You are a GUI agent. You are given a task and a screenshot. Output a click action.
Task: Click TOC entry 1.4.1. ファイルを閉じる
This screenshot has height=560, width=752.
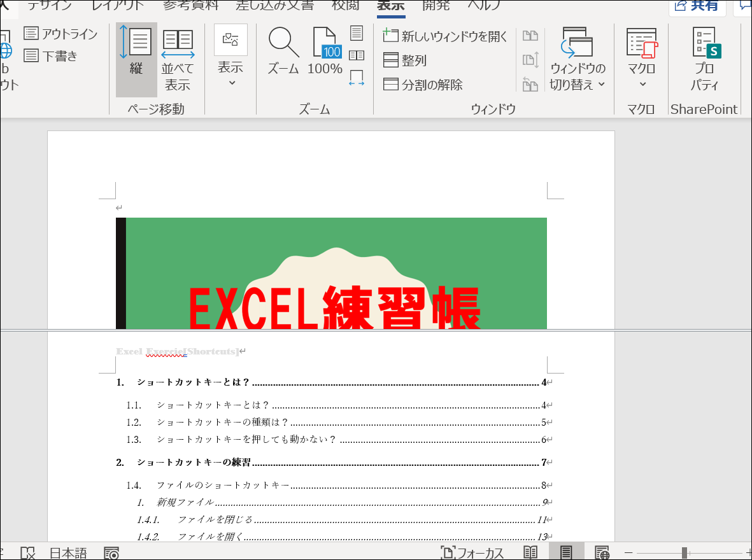click(x=341, y=520)
